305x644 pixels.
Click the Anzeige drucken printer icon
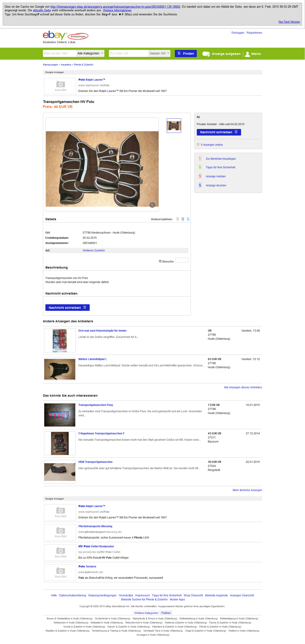pos(200,185)
